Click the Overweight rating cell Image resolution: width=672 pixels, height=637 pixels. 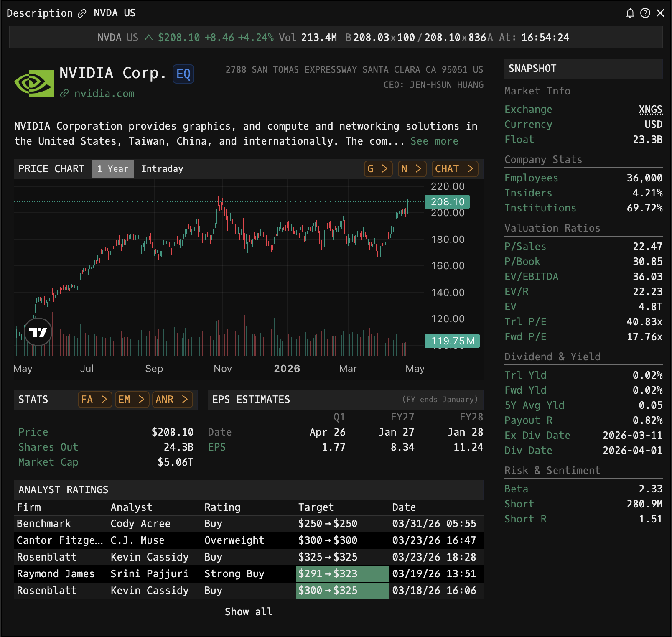pyautogui.click(x=234, y=540)
